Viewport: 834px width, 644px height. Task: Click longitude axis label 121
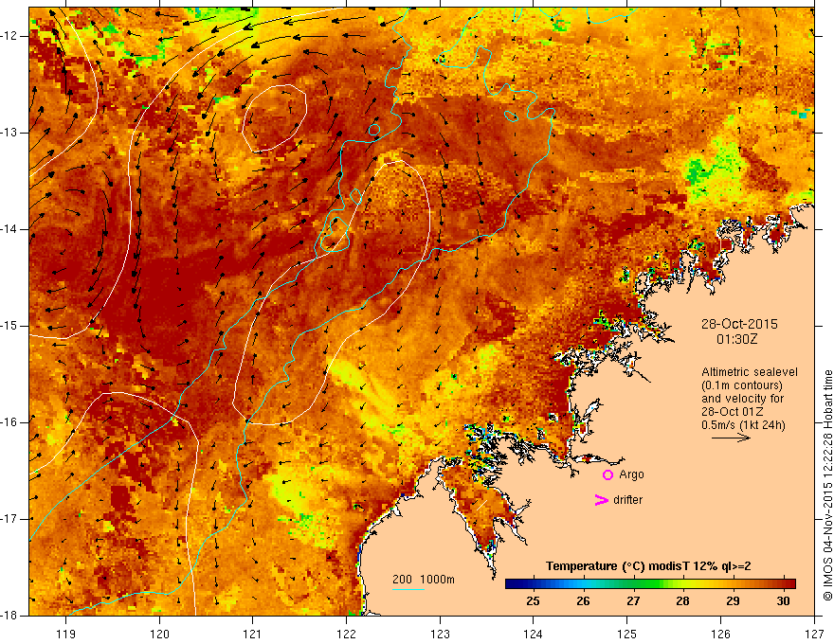(253, 634)
